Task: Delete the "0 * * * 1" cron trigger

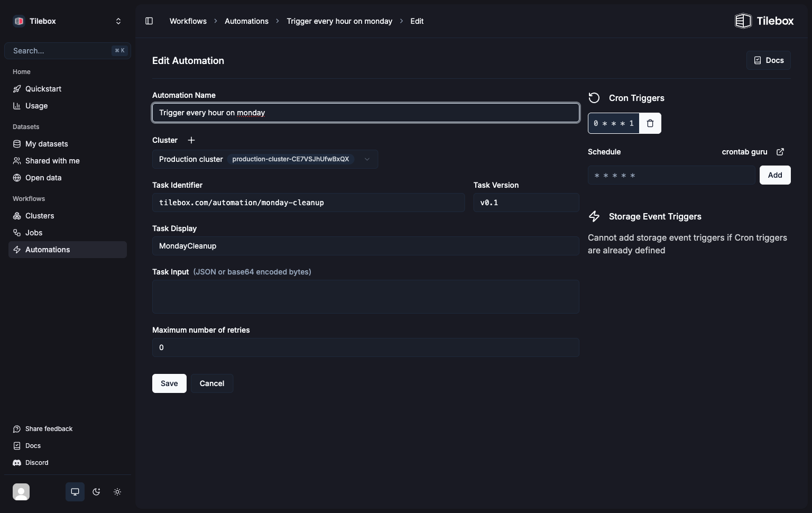Action: (650, 123)
